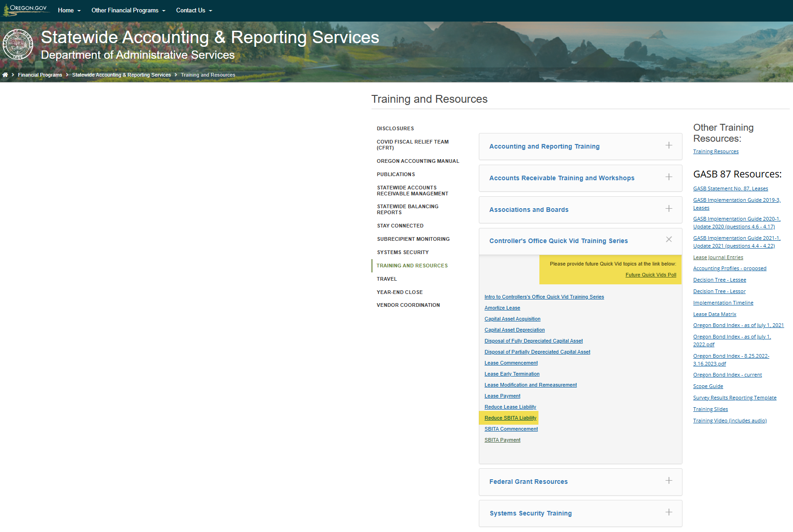Expand Accounts Receivable Training plus icon

tap(669, 177)
